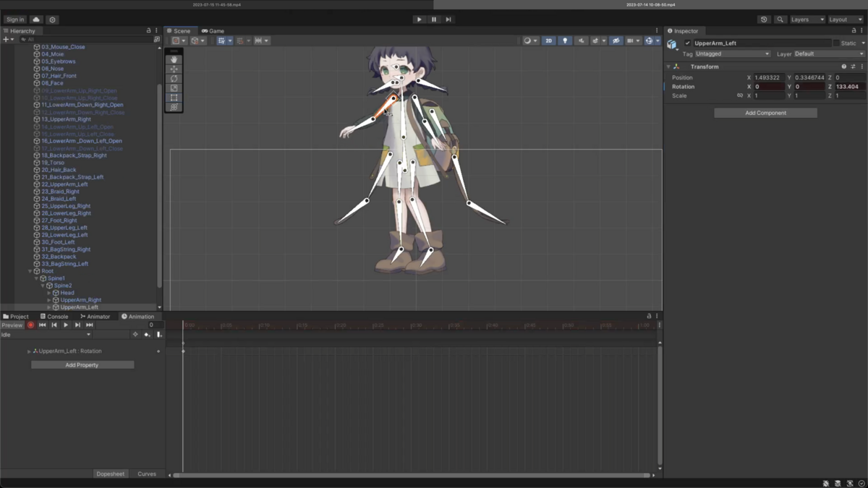Select the Move tool in Scene overlay
Image resolution: width=868 pixels, height=488 pixels.
(174, 69)
